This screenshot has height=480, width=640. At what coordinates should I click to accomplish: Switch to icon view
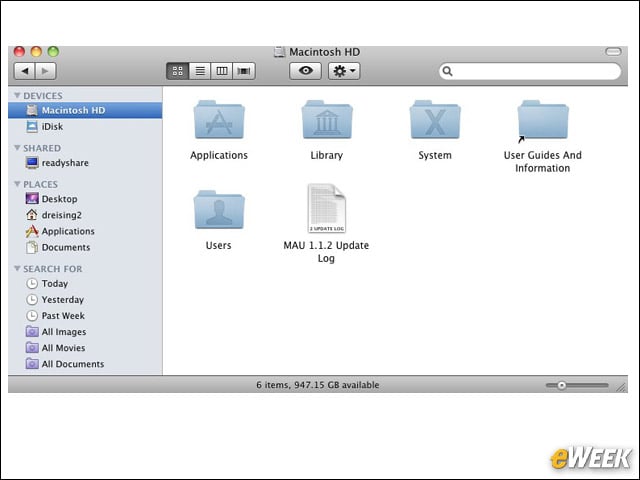click(x=178, y=71)
